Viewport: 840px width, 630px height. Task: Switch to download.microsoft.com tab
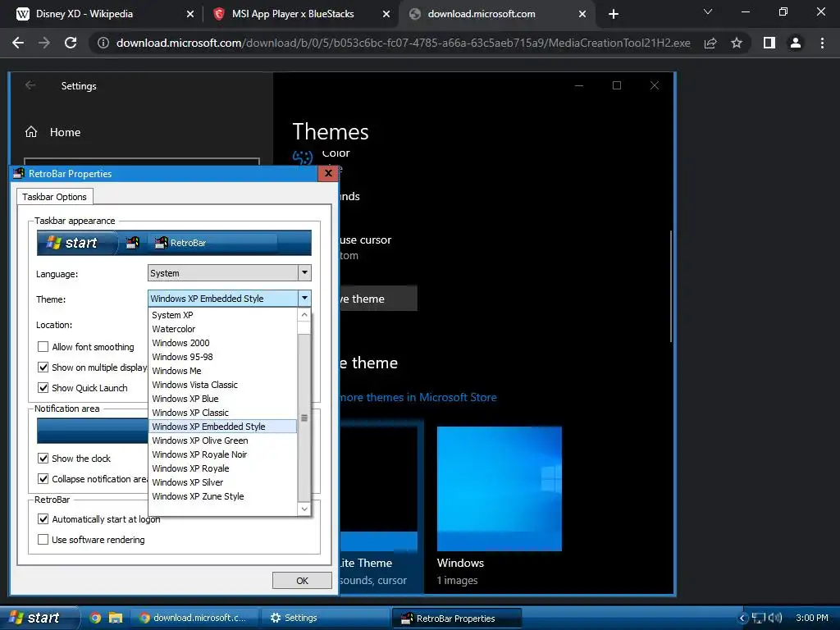coord(497,14)
